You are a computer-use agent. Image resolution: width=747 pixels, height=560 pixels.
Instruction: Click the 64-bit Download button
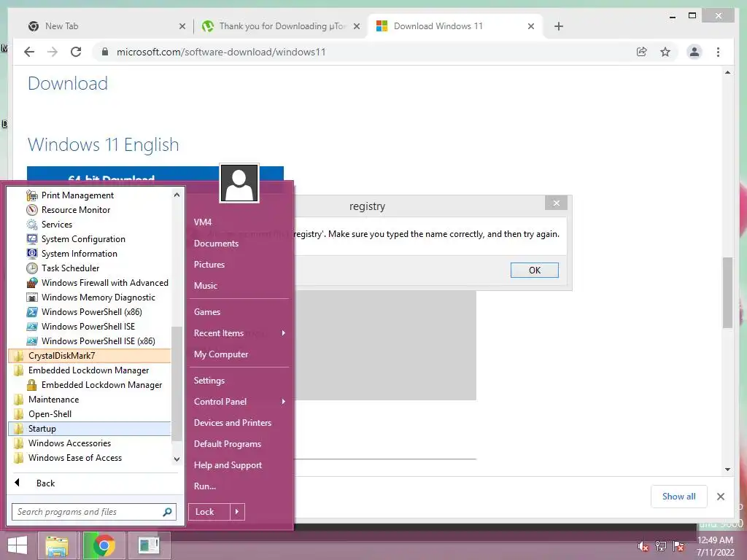pyautogui.click(x=155, y=174)
